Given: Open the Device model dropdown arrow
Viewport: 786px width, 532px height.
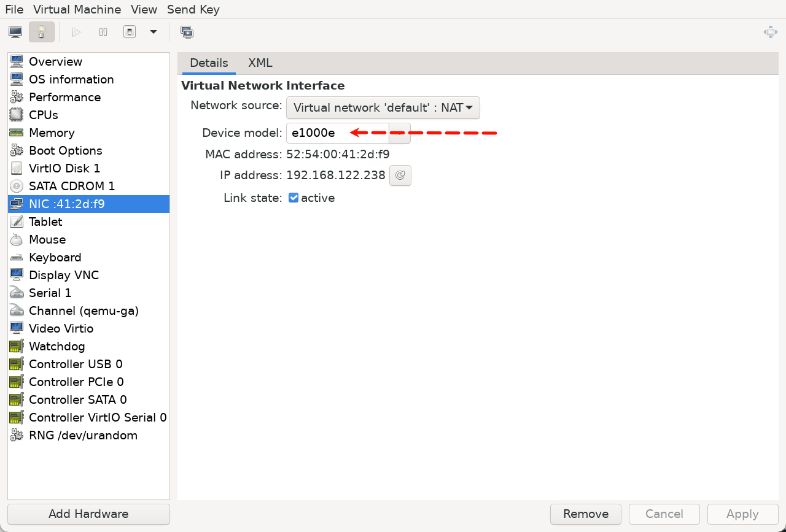Looking at the screenshot, I should pyautogui.click(x=400, y=133).
